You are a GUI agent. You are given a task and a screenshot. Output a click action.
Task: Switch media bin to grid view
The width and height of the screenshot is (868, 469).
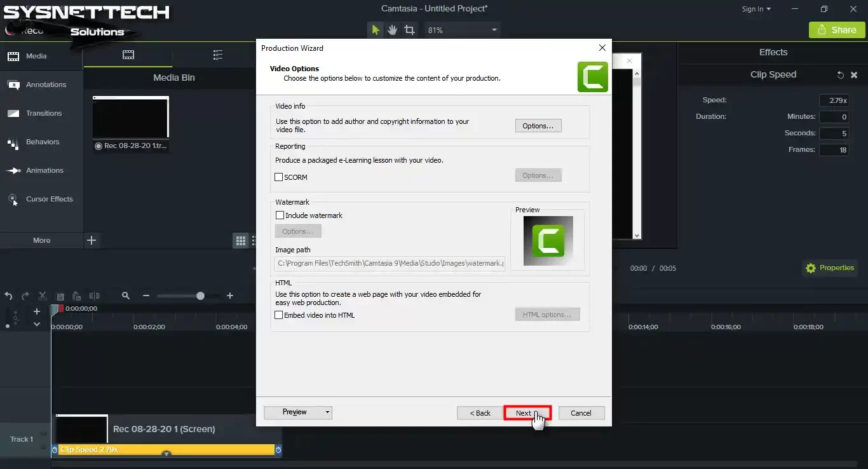pos(240,240)
